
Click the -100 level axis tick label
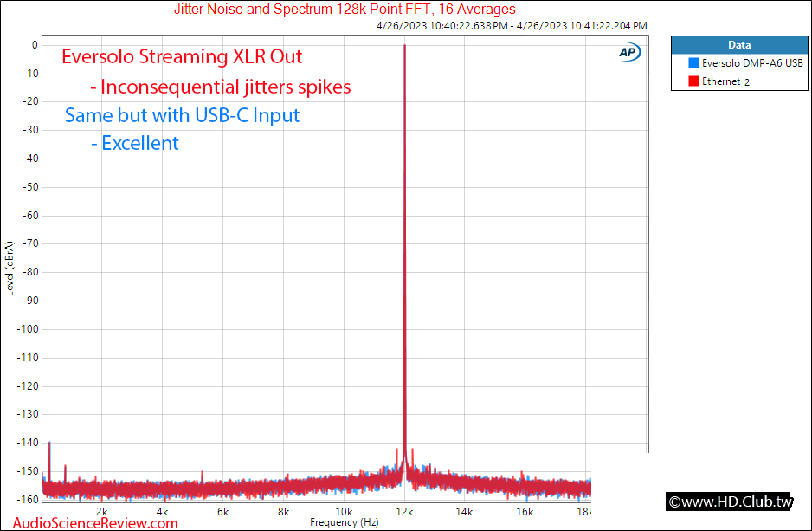28,329
